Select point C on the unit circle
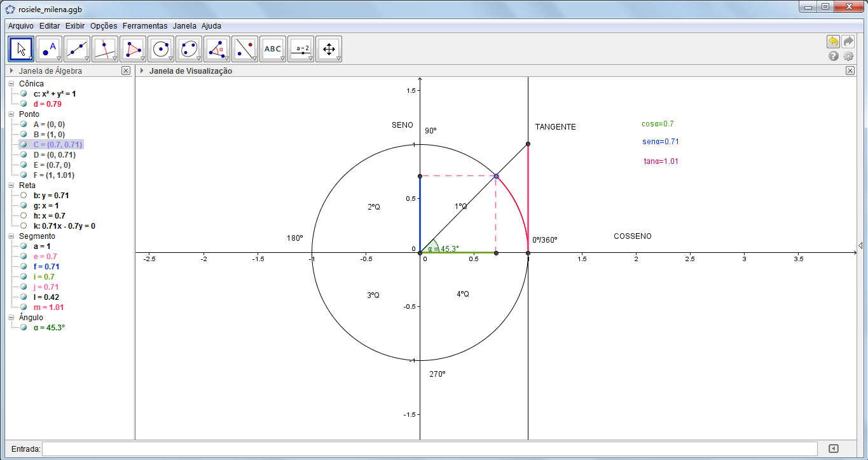Screen dimensions: 868x460 (x=496, y=176)
